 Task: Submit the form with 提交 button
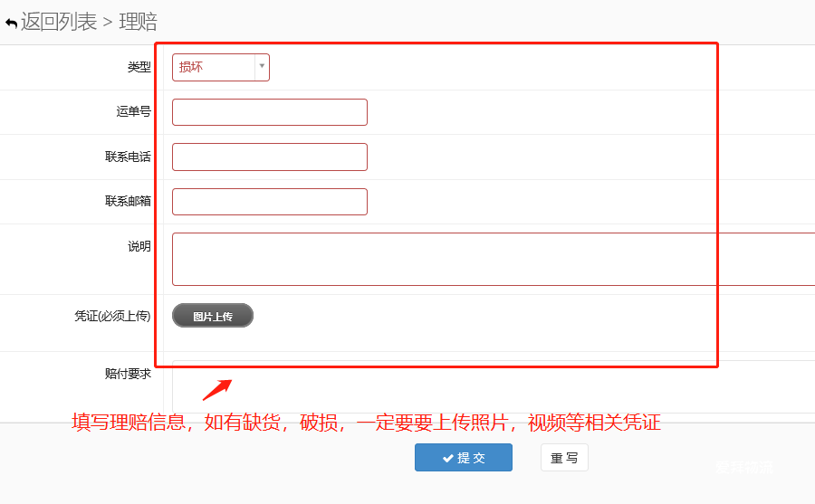click(x=463, y=458)
